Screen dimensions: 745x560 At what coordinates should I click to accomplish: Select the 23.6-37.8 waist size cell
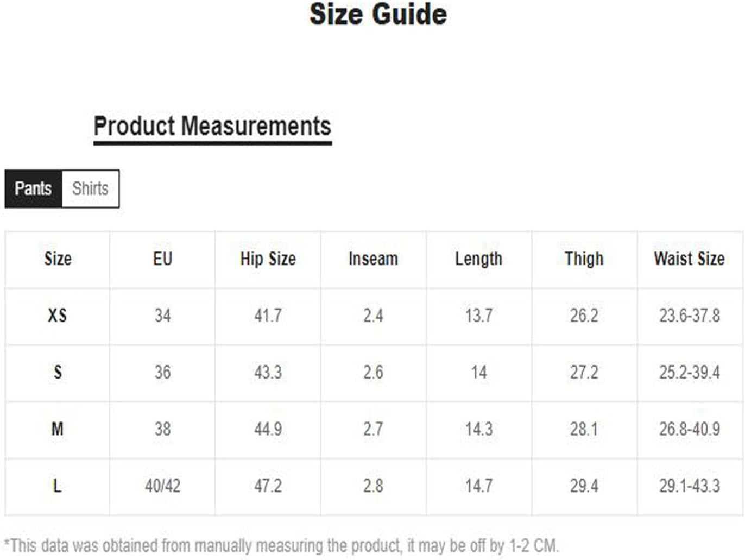(x=689, y=316)
